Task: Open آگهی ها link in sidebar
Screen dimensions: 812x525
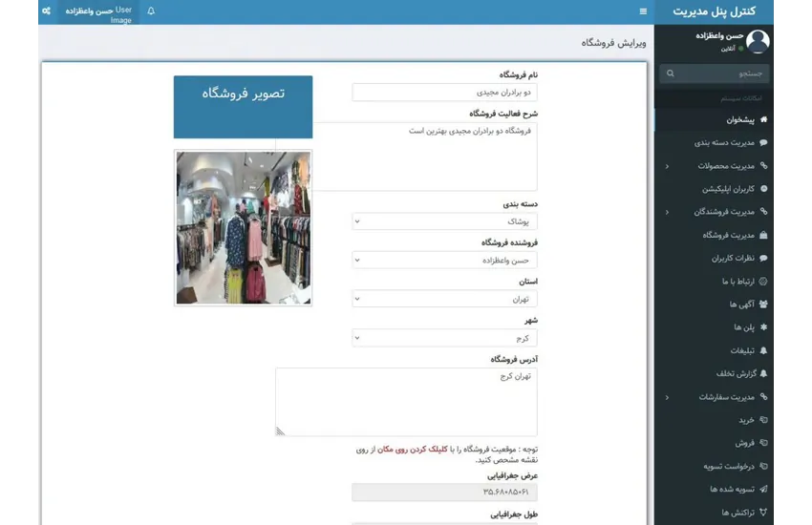Action: point(715,304)
